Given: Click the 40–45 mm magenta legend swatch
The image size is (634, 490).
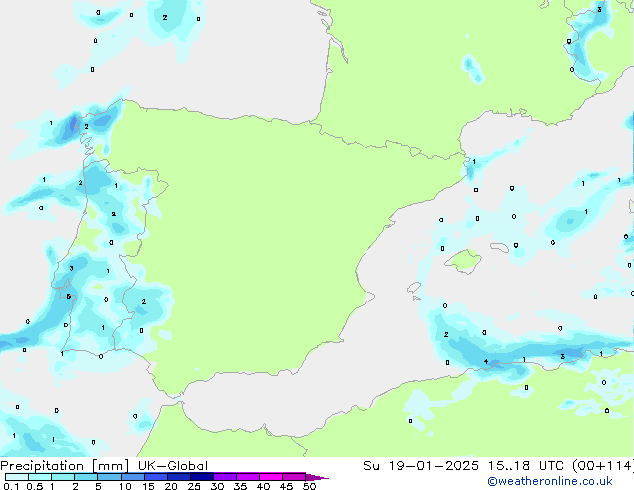Looking at the screenshot, I should (x=271, y=477).
